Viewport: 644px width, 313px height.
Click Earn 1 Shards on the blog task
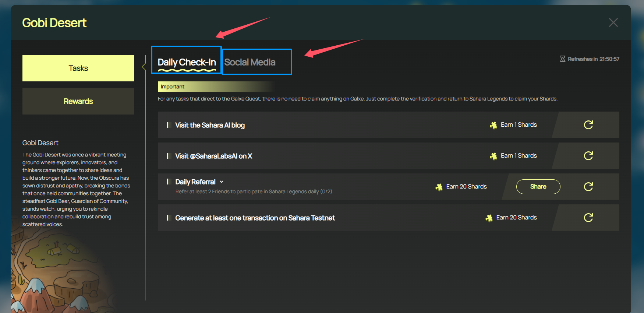click(519, 125)
